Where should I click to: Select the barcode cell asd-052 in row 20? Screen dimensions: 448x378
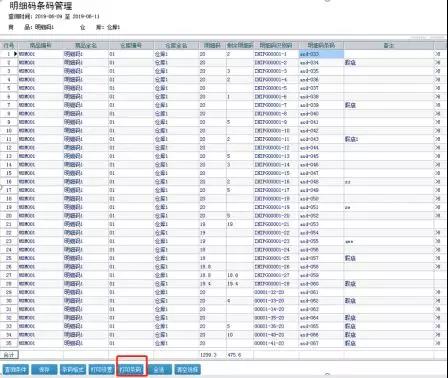click(x=321, y=216)
